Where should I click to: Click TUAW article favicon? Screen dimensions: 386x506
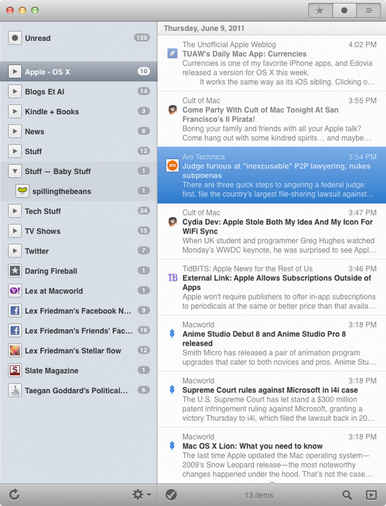click(172, 54)
